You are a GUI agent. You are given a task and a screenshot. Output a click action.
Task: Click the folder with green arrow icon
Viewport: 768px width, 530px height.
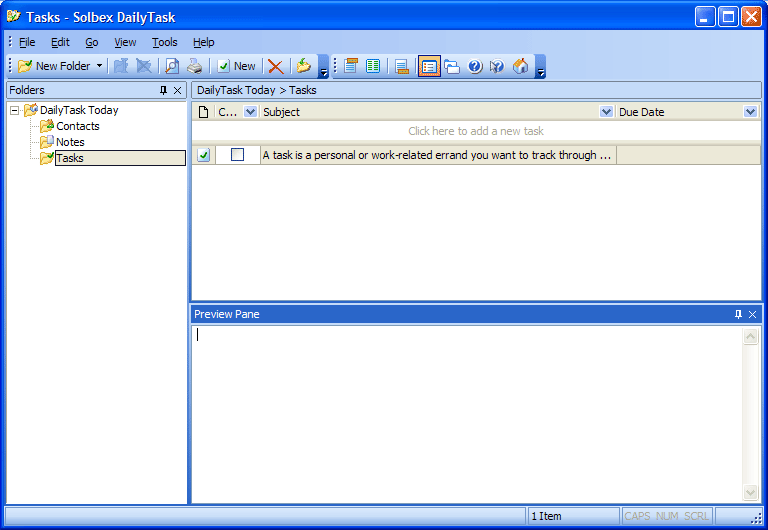tap(304, 66)
